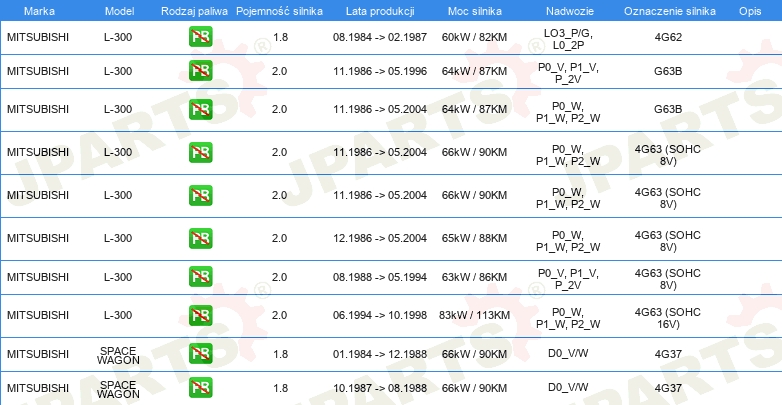Click the fuel icon in the 11.1986 -> 05.1996 row

pyautogui.click(x=200, y=71)
